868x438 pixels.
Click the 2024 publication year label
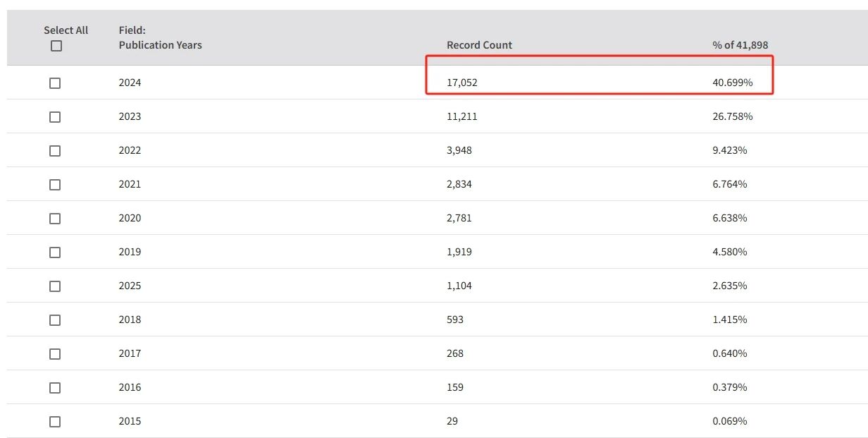130,83
